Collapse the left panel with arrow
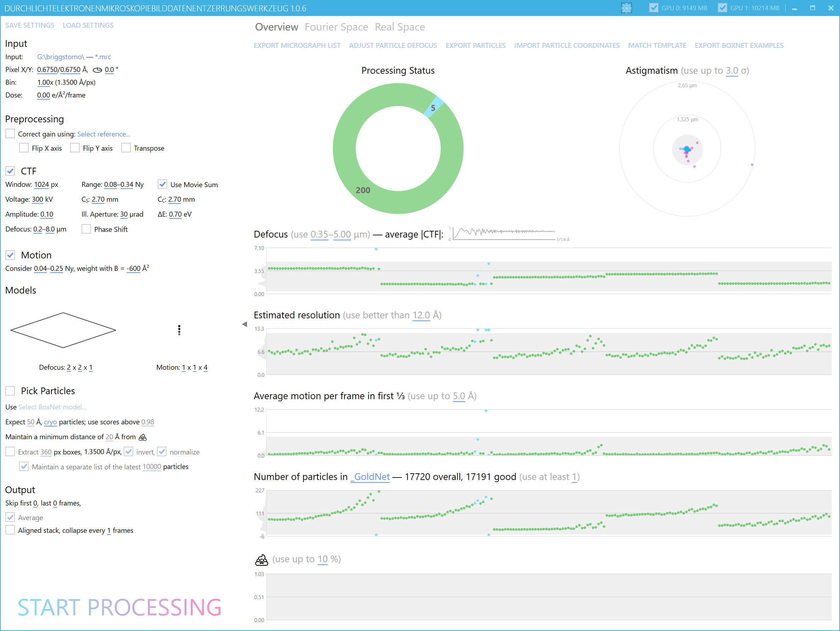Image resolution: width=840 pixels, height=631 pixels. [x=244, y=324]
